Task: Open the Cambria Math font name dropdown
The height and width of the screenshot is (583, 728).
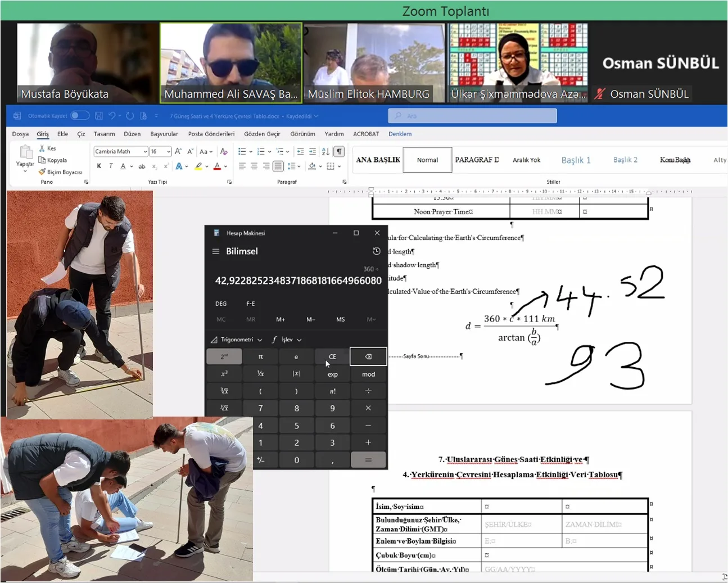Action: click(144, 152)
